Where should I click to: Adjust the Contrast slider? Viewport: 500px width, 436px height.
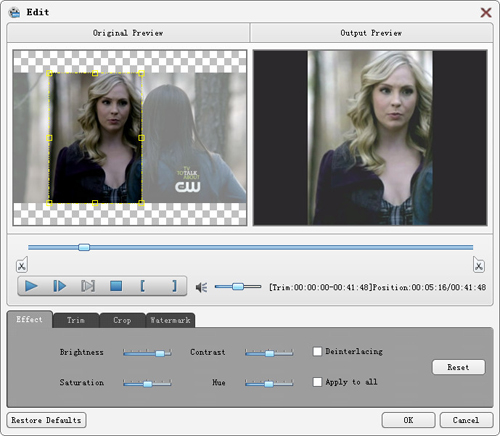click(269, 353)
